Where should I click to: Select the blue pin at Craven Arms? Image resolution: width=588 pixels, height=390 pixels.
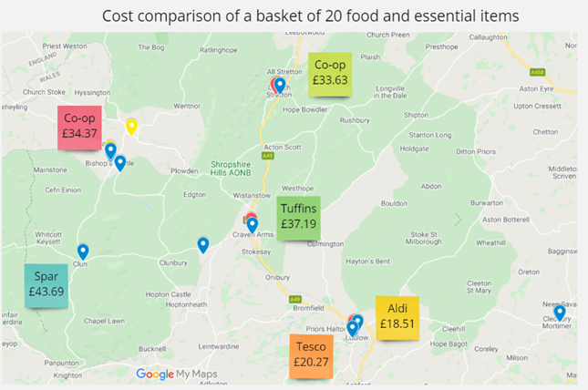(x=253, y=225)
